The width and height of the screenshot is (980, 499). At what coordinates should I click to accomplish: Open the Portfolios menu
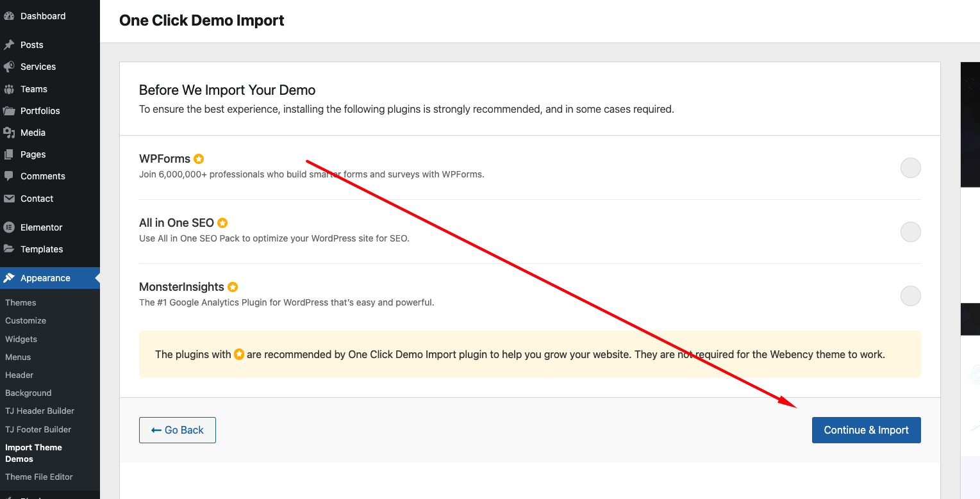point(50,111)
